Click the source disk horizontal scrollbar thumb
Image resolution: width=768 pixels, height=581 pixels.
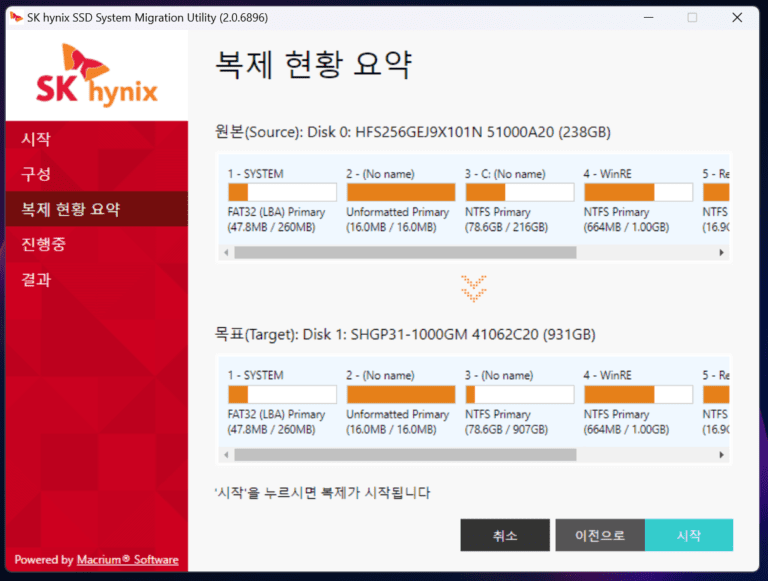(x=405, y=252)
